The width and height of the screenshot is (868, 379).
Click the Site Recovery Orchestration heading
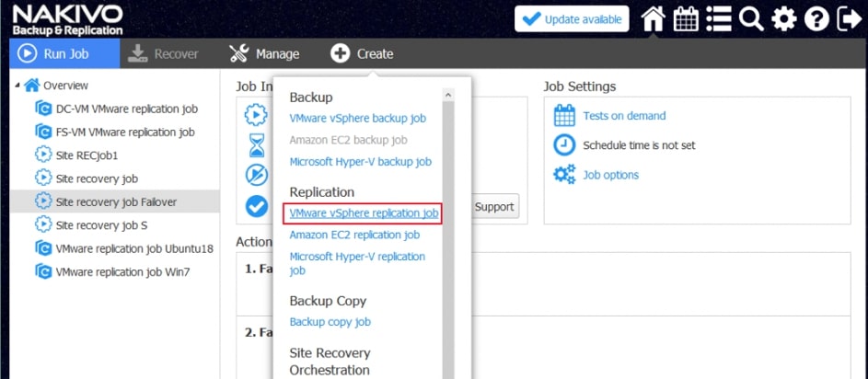click(330, 361)
